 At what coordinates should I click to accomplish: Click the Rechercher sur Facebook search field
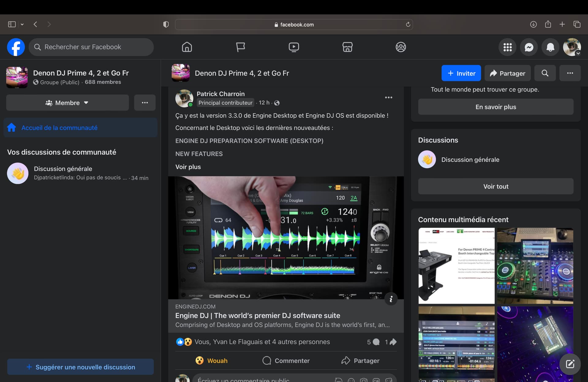click(x=91, y=47)
